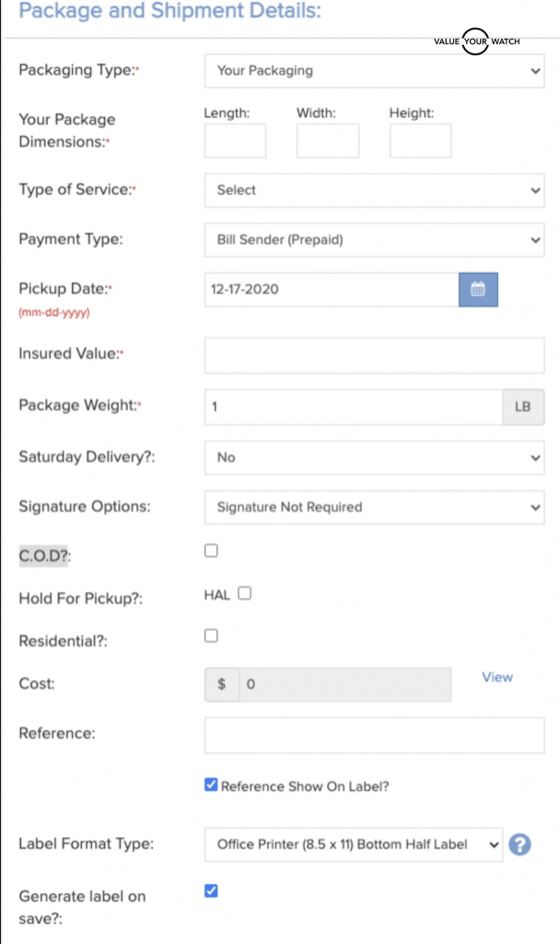Open the Signature Options dropdown
Screen dimensions: 560x944
374,507
